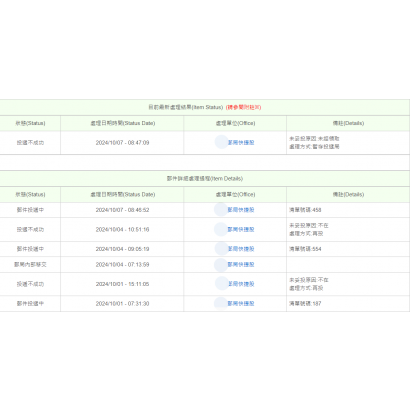Click the status cell in the 2024/10/04 10:51:16 row
Screen dimensions: 410x410
pos(30,230)
